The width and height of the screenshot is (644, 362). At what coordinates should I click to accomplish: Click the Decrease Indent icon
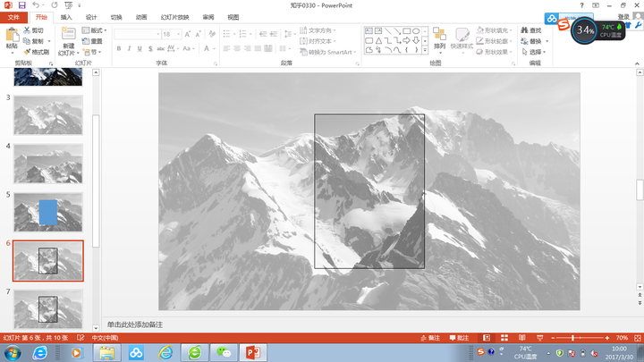pyautogui.click(x=263, y=34)
